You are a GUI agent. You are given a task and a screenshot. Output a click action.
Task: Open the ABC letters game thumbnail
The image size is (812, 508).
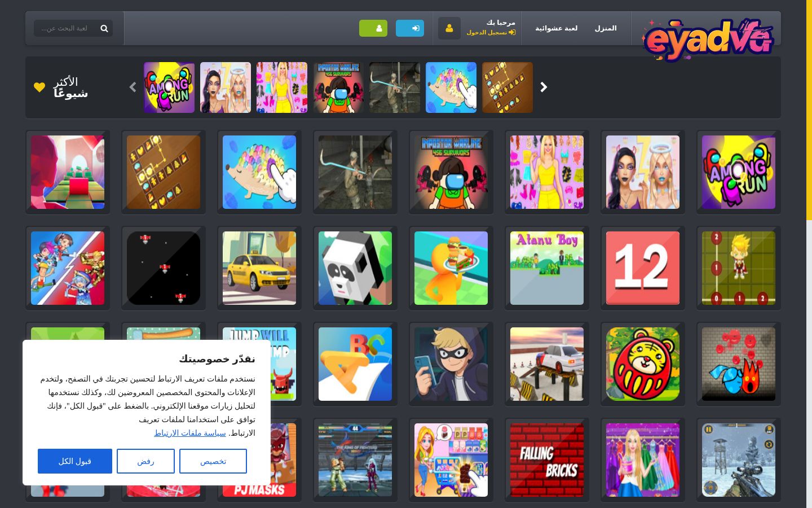[x=355, y=364]
